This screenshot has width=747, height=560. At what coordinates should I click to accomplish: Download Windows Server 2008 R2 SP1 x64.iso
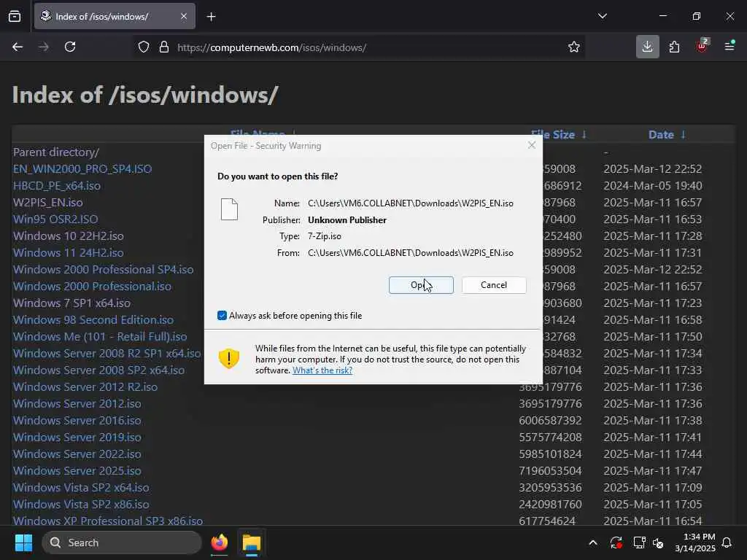click(107, 353)
